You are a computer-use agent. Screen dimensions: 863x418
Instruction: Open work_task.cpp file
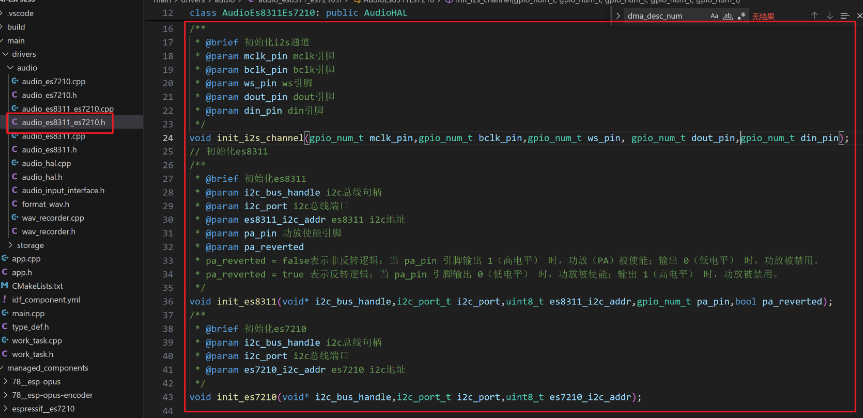[37, 341]
